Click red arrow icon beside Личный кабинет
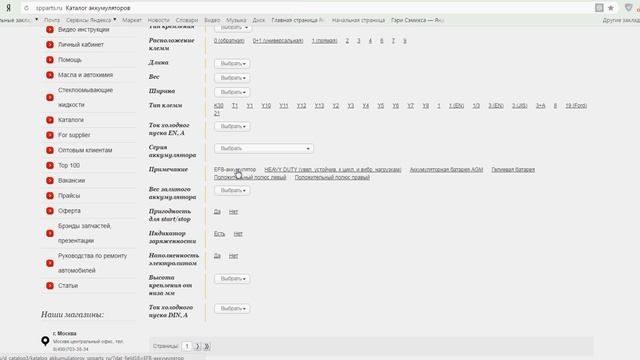 50,44
